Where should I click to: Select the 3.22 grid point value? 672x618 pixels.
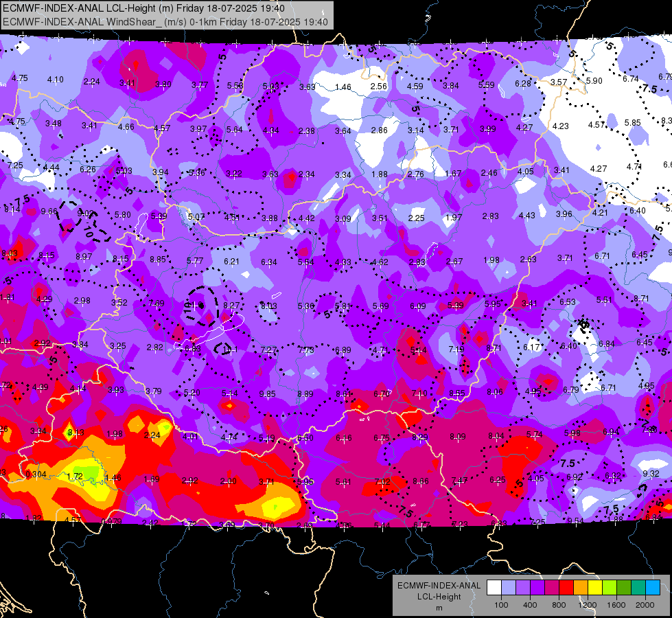[x=234, y=174]
